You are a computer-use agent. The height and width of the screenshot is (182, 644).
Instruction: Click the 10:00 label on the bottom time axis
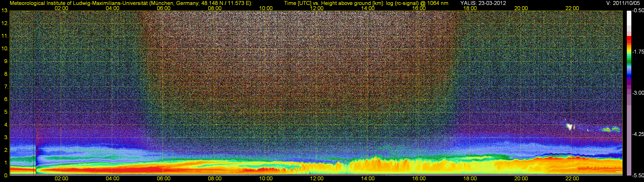point(266,179)
